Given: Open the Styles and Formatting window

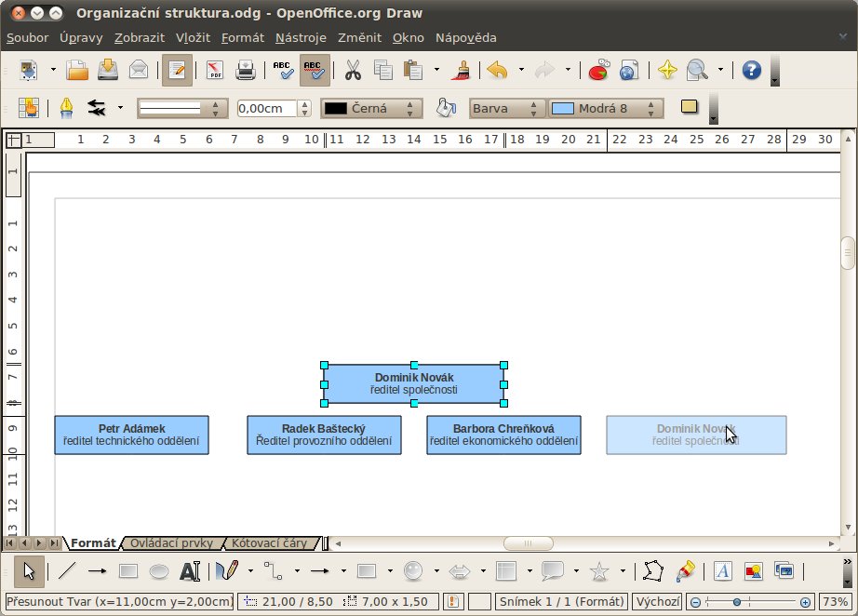Looking at the screenshot, I should [29, 108].
